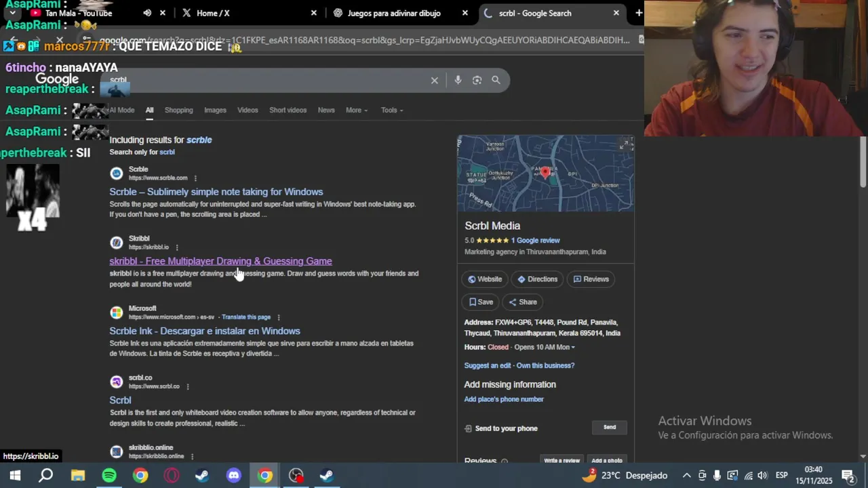Get Directions to Scrbl Media
Screen dimensions: 868x488
(537, 279)
